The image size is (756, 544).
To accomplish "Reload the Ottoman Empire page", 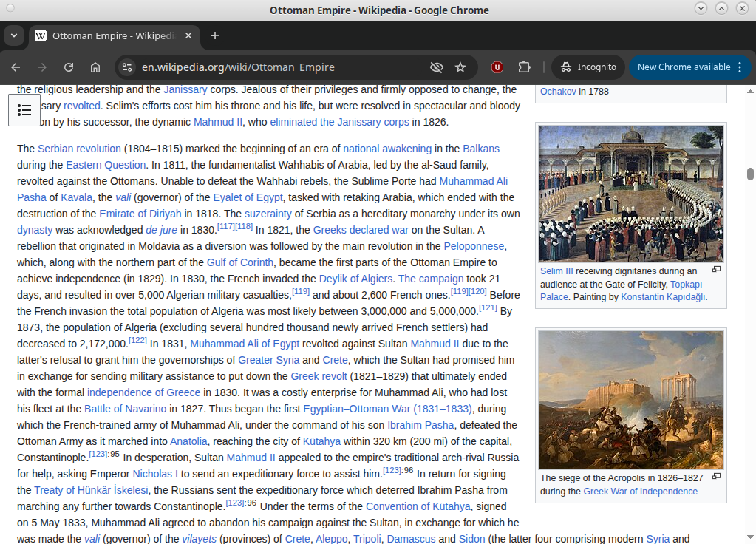I will (x=69, y=67).
